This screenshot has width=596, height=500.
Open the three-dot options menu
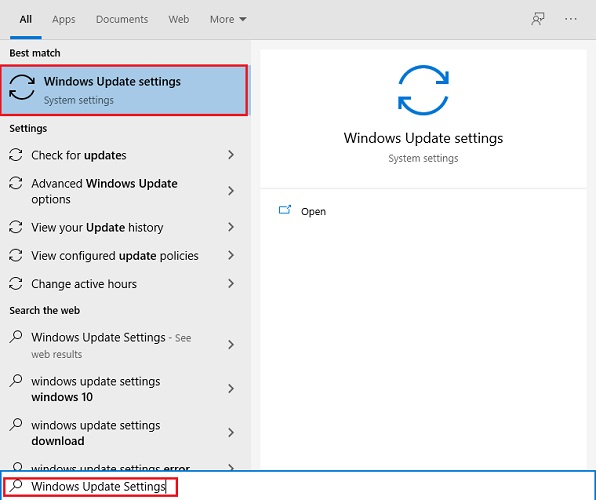click(571, 19)
